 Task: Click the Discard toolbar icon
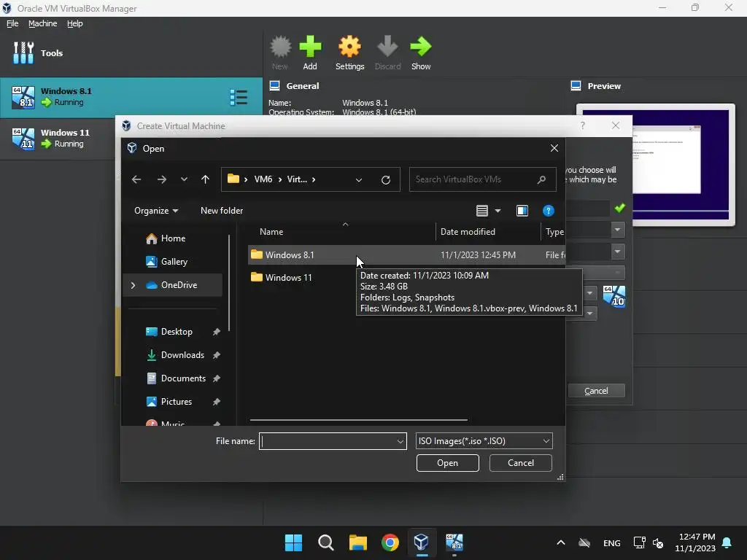387,52
